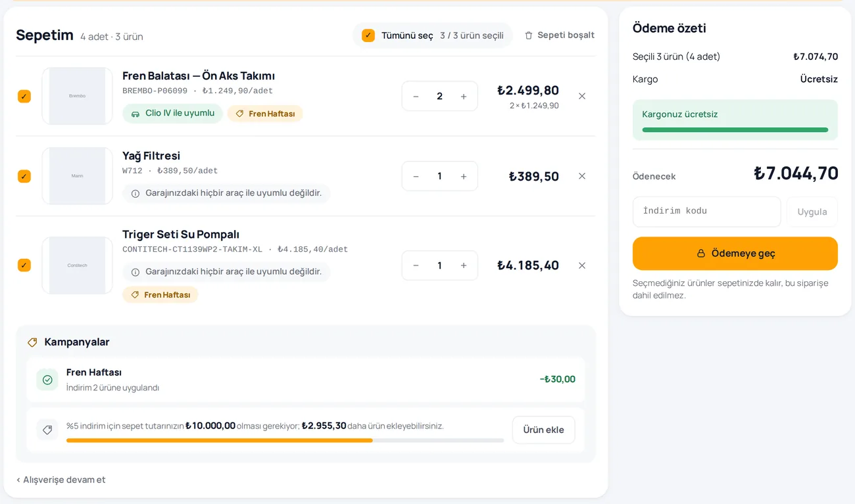This screenshot has width=855, height=504.
Task: Increase Yağ Filtresi quantity with plus icon
Action: (464, 177)
